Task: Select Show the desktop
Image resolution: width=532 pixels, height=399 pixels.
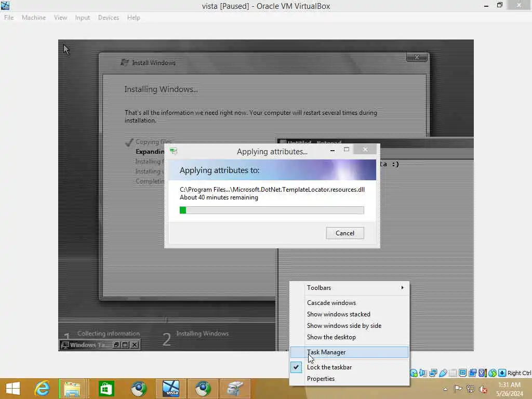Action: 350,337
